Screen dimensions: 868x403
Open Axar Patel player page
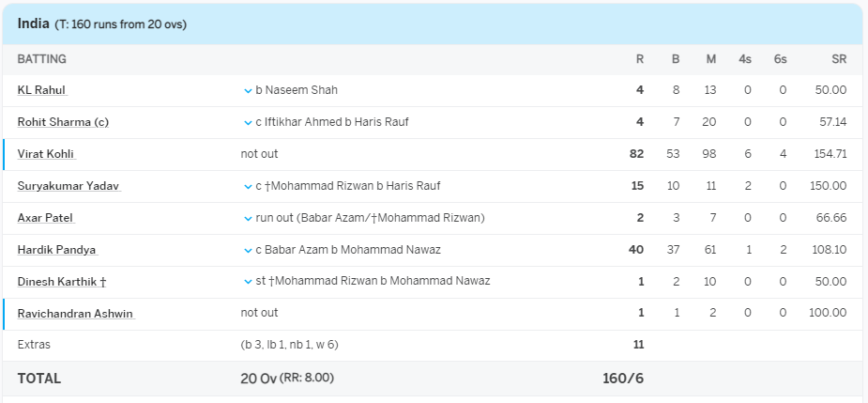(45, 218)
